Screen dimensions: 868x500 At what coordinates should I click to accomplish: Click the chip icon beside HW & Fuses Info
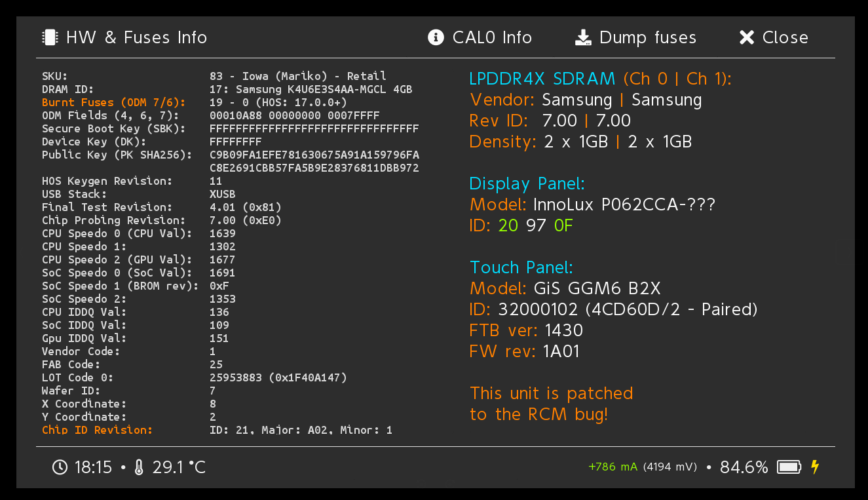tap(49, 37)
